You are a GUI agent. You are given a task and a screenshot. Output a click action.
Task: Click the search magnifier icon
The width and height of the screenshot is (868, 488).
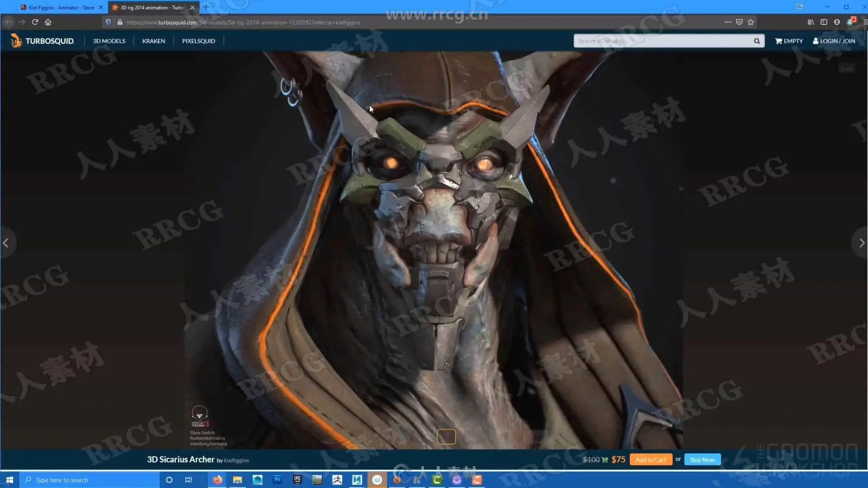[757, 41]
